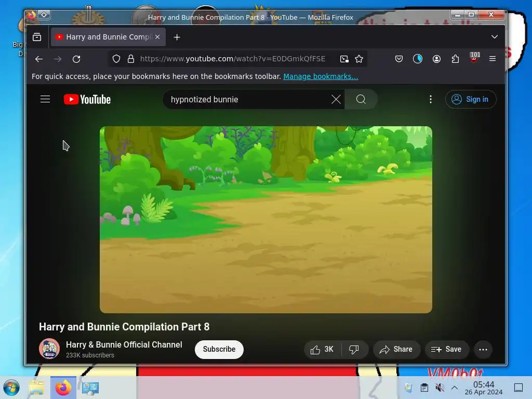Image resolution: width=532 pixels, height=399 pixels.
Task: Show site security padlock details
Action: [130, 59]
